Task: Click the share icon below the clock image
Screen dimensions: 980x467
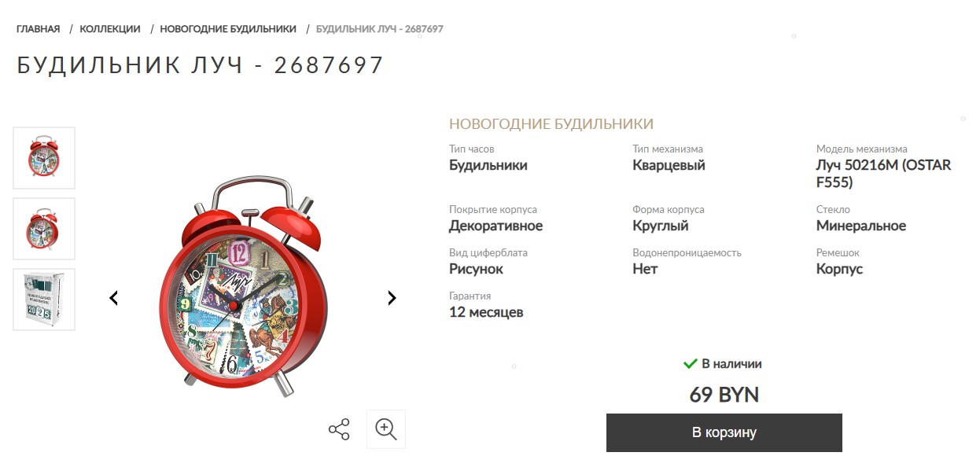Action: click(x=339, y=429)
